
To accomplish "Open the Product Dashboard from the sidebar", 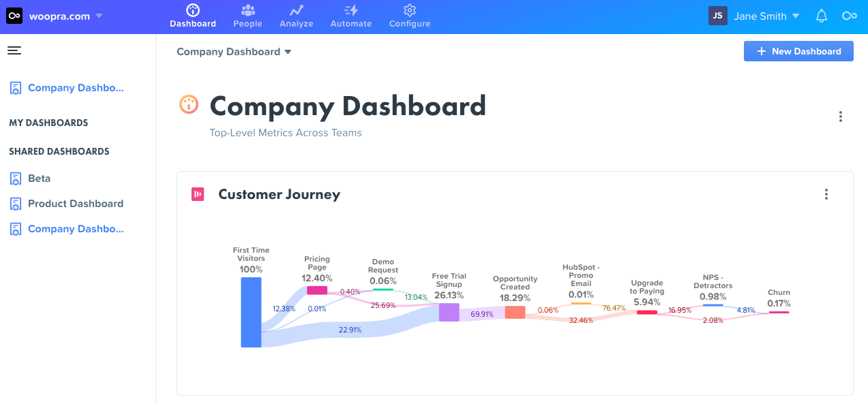I will (x=75, y=203).
